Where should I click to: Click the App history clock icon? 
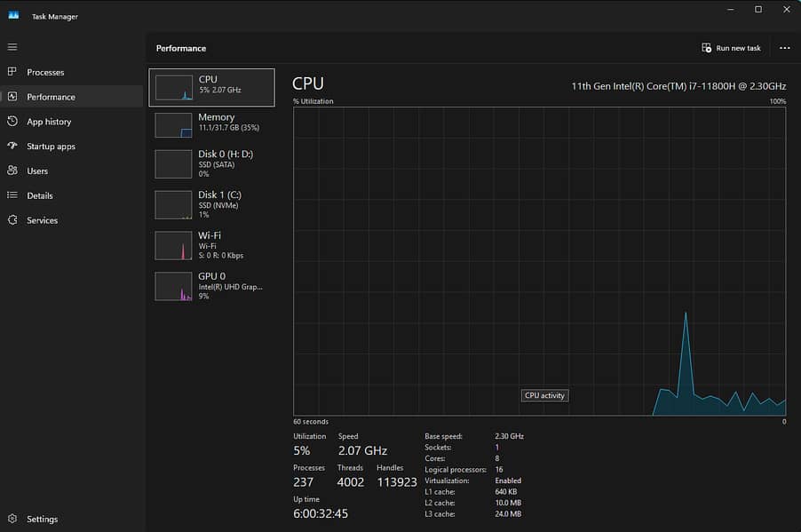click(x=12, y=122)
